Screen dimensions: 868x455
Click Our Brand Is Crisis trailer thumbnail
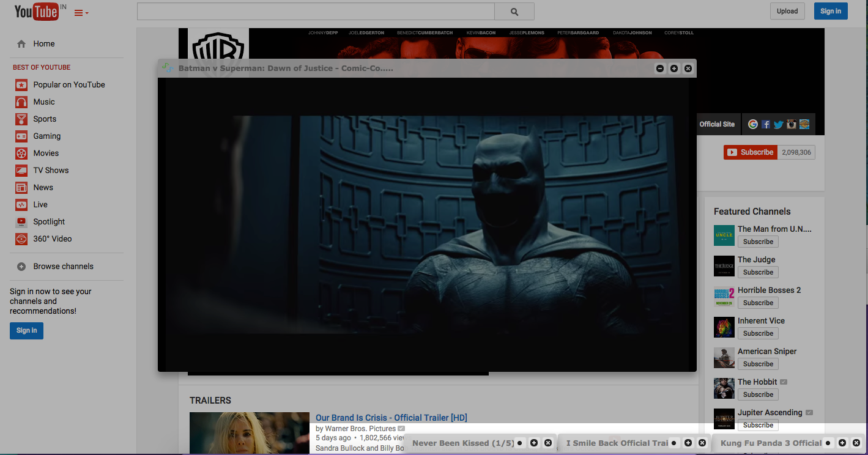pos(250,433)
